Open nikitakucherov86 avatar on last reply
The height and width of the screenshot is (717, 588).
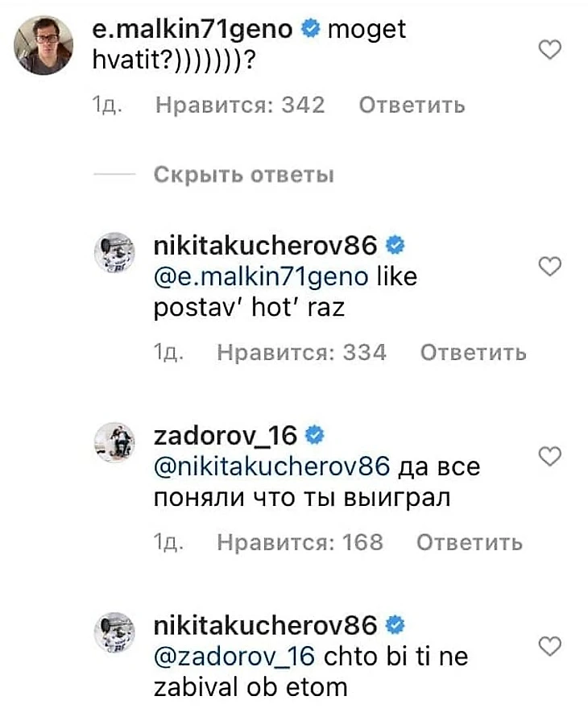[114, 632]
